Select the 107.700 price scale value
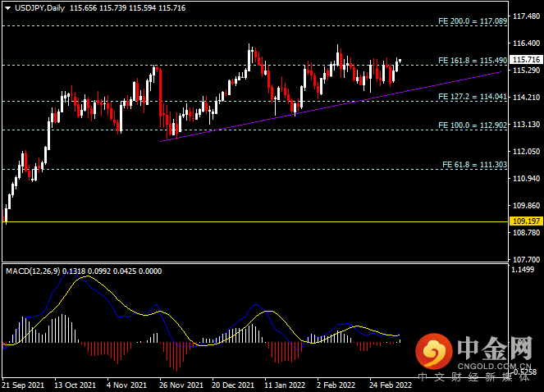The height and width of the screenshot is (392, 544). (526, 259)
